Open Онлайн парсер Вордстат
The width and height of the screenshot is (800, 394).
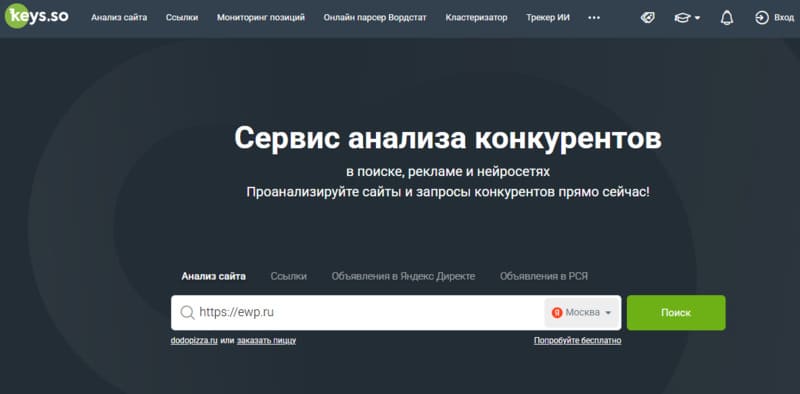click(375, 18)
